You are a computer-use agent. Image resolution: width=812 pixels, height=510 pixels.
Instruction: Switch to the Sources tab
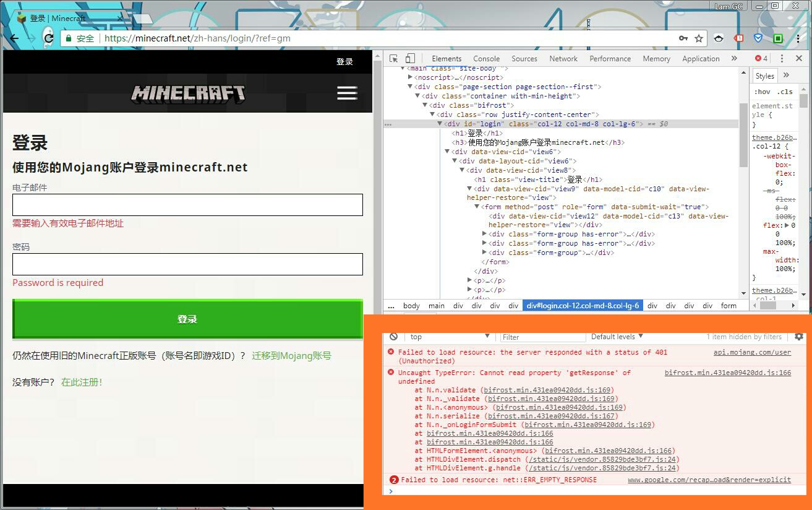[x=524, y=59]
